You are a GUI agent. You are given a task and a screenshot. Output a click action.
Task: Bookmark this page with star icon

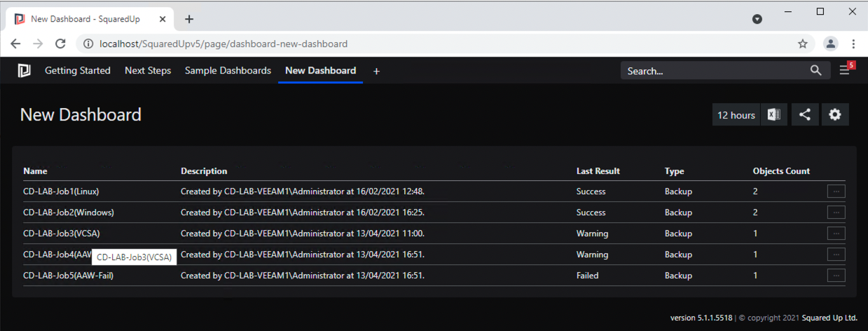point(803,43)
